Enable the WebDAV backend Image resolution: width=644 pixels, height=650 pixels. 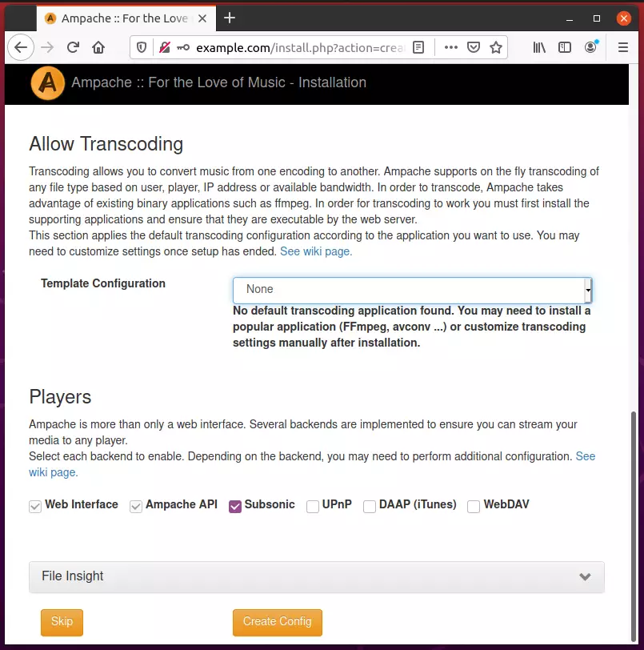(474, 506)
